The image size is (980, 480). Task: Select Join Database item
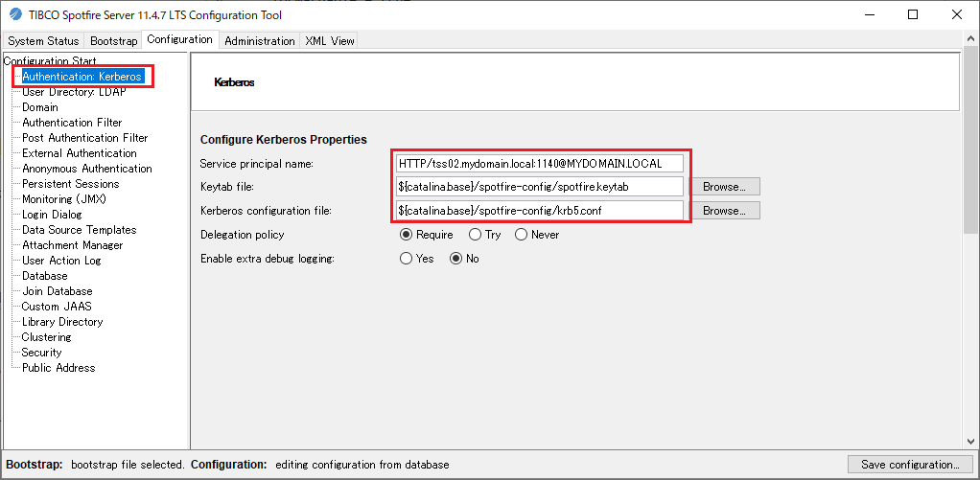[57, 291]
